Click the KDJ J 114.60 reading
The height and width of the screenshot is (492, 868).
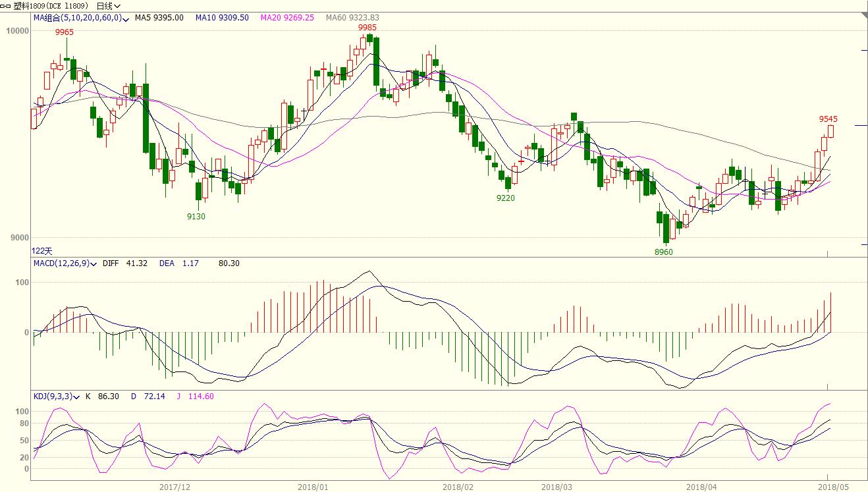point(195,396)
